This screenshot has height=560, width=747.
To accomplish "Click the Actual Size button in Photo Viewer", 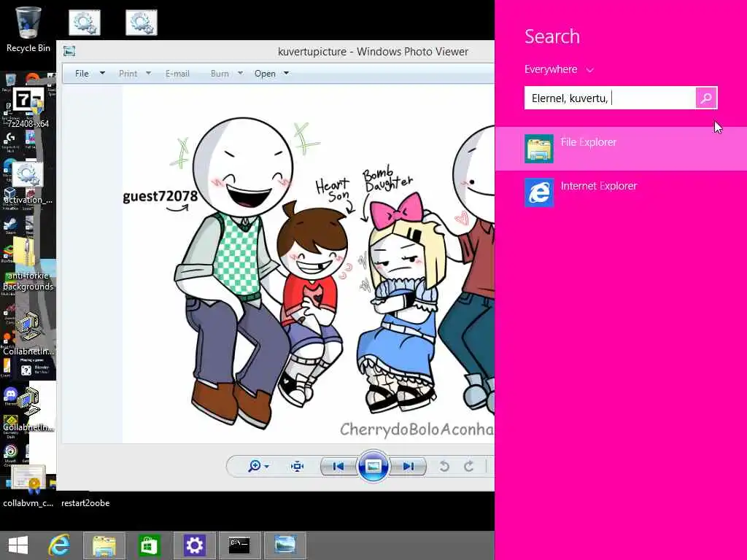I will (298, 466).
